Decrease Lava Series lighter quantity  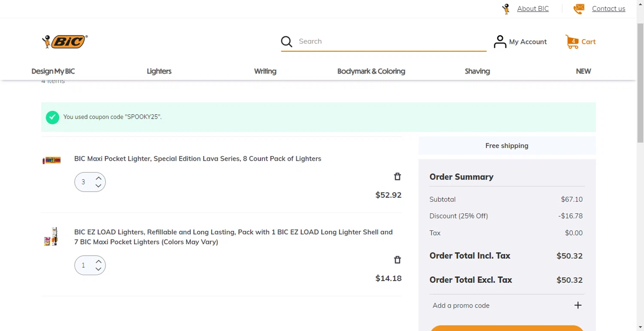[x=99, y=186]
